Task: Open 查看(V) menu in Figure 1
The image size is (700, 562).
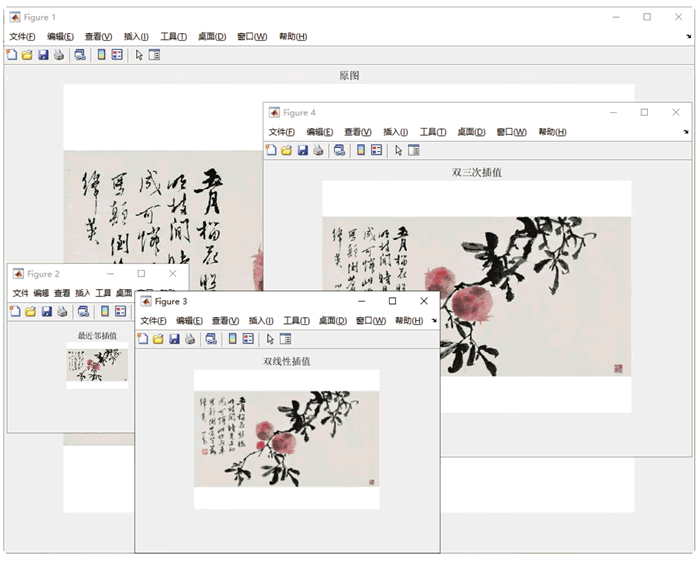Action: click(x=98, y=37)
